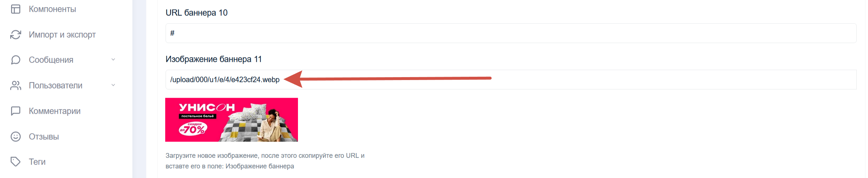Click the banner 11 image path field

click(x=511, y=80)
